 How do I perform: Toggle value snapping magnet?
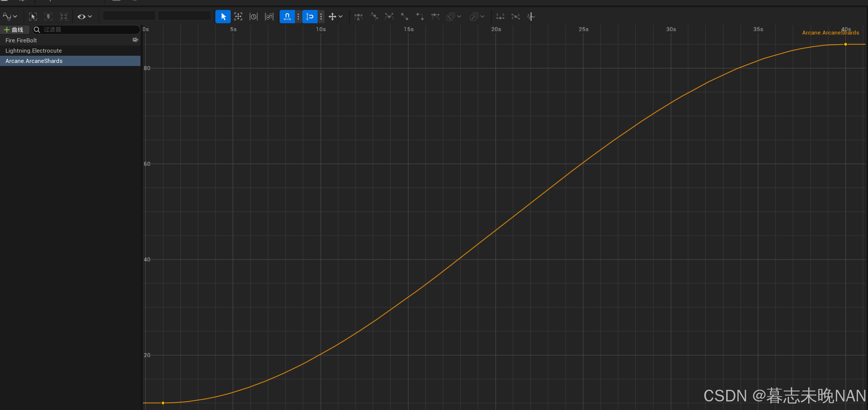click(x=310, y=16)
